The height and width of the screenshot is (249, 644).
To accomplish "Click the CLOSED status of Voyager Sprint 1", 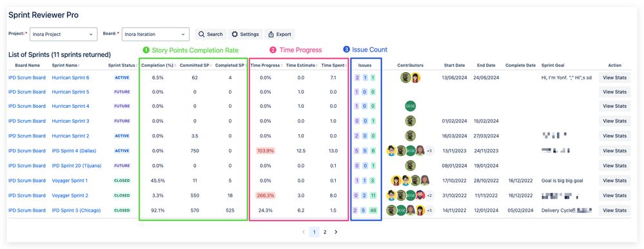I will tap(122, 181).
